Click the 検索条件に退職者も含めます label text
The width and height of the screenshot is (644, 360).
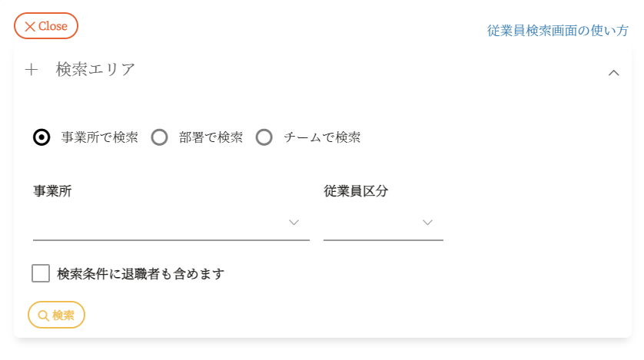[141, 274]
